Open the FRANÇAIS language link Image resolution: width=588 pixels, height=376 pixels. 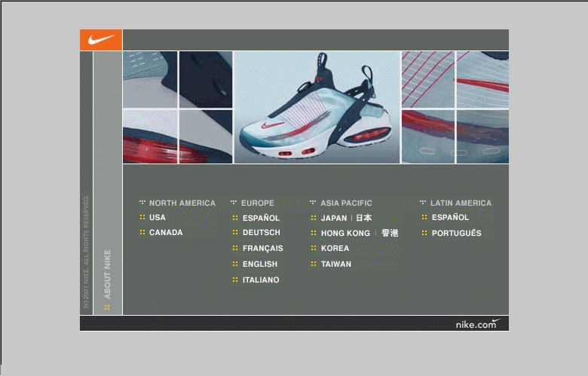click(x=263, y=249)
